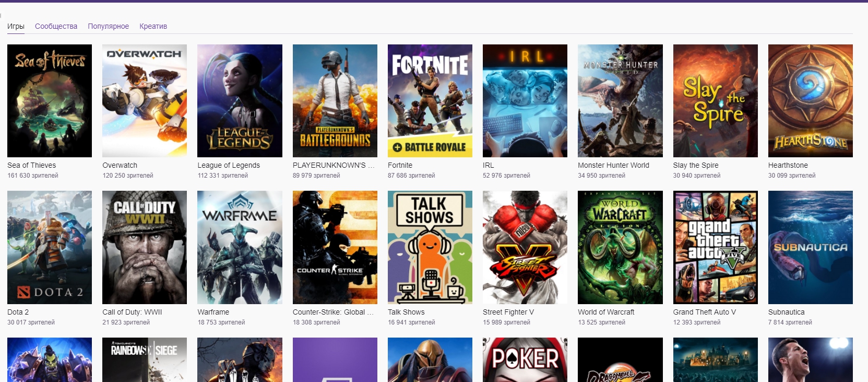Click the Street Fighter V title link

pyautogui.click(x=508, y=312)
